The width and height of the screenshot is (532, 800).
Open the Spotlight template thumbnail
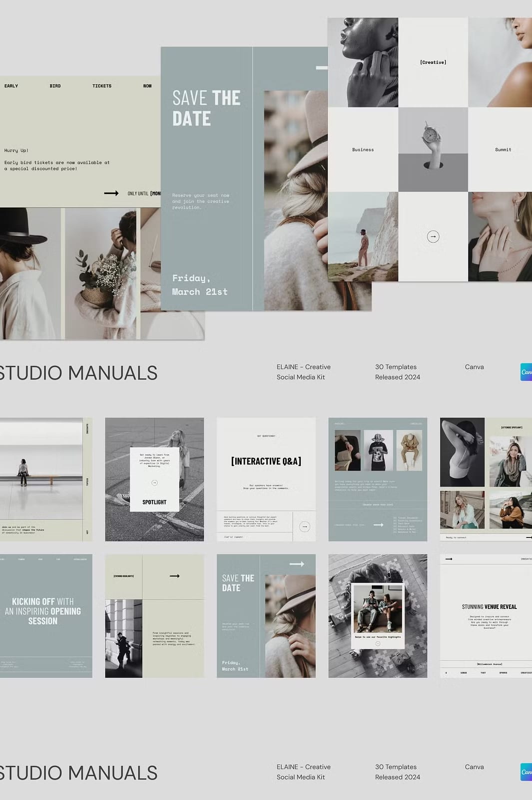tap(154, 479)
